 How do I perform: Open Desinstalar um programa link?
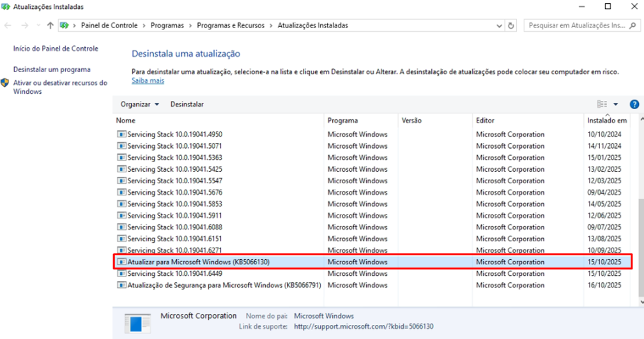[x=52, y=70]
